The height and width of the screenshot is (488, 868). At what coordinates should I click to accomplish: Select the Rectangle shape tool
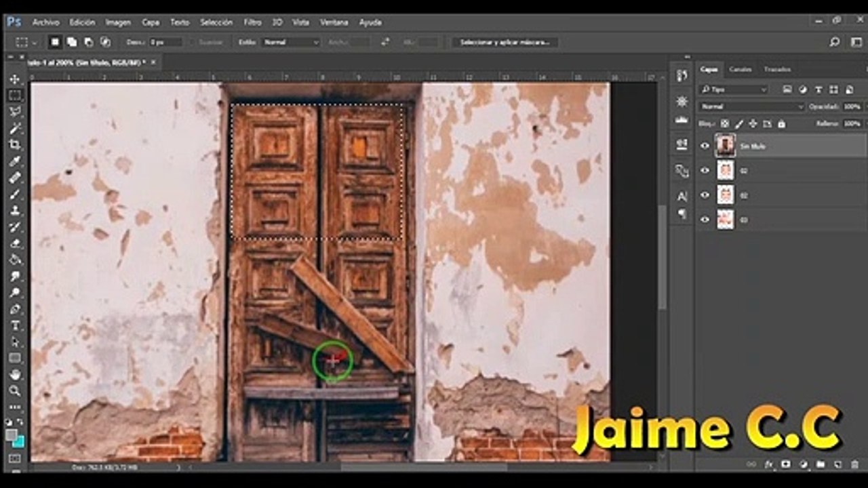click(14, 358)
